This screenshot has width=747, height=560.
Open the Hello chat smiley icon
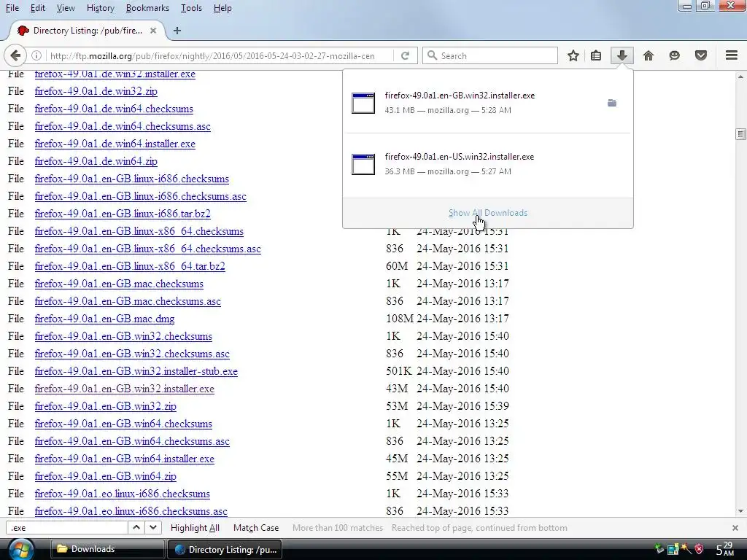coord(674,55)
